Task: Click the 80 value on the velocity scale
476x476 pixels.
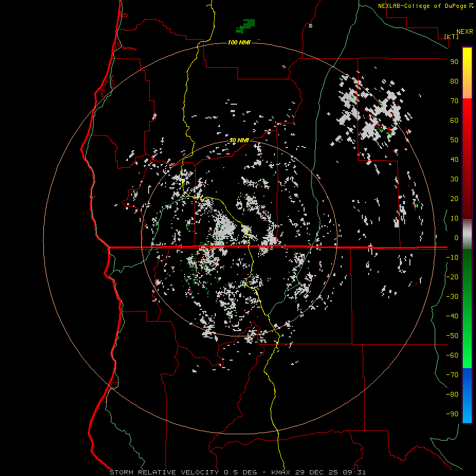Action: tap(454, 81)
